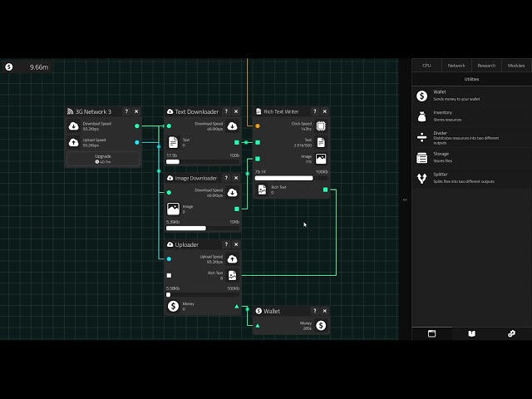Click the 3G Network upload speed output port
532x399 pixels.
click(x=136, y=142)
